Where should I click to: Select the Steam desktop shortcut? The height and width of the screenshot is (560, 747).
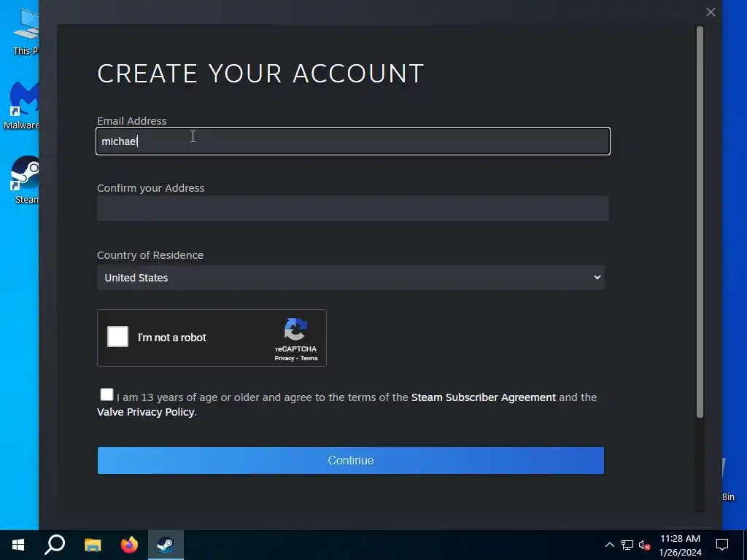click(x=25, y=179)
